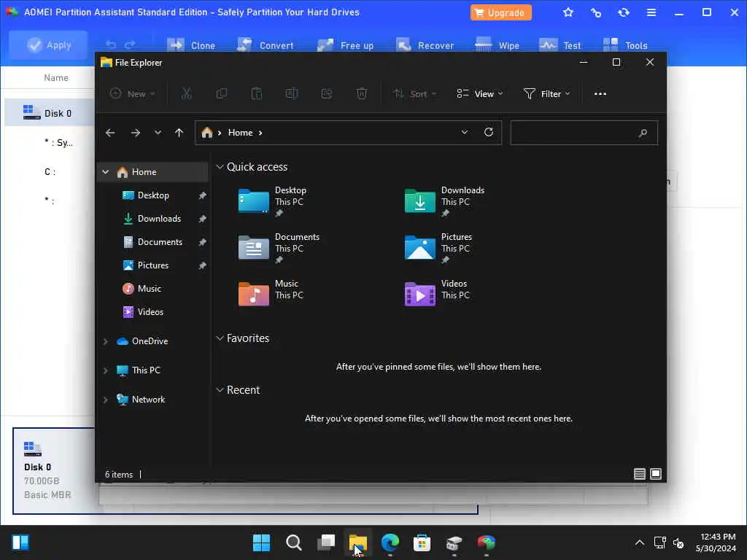Open the Windows Start menu
The width and height of the screenshot is (747, 560).
click(262, 542)
